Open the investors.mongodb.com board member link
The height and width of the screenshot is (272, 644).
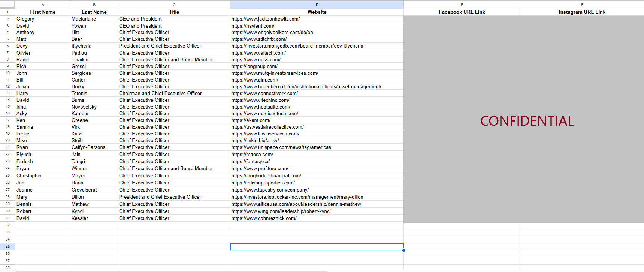(297, 46)
